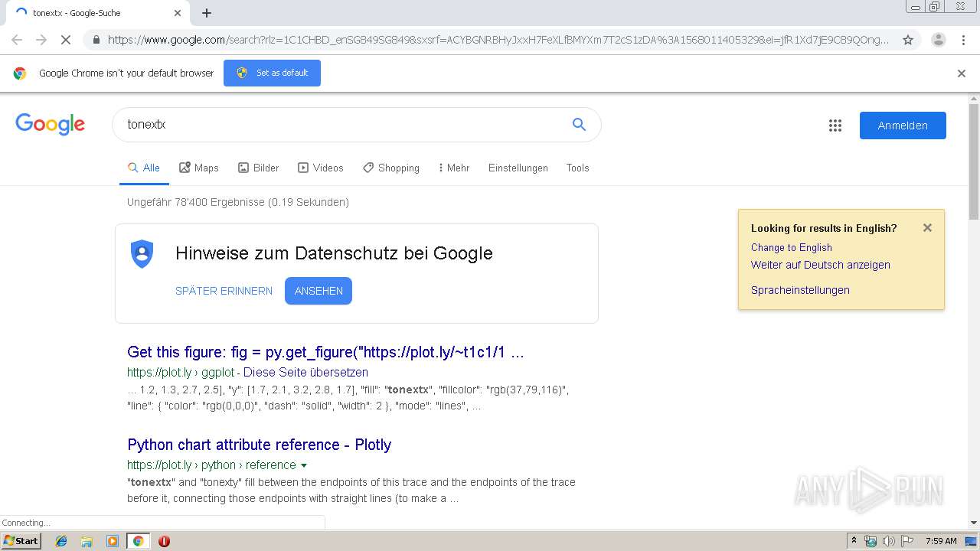Click the Chrome taskbar icon
Image resolution: width=980 pixels, height=551 pixels.
click(139, 541)
